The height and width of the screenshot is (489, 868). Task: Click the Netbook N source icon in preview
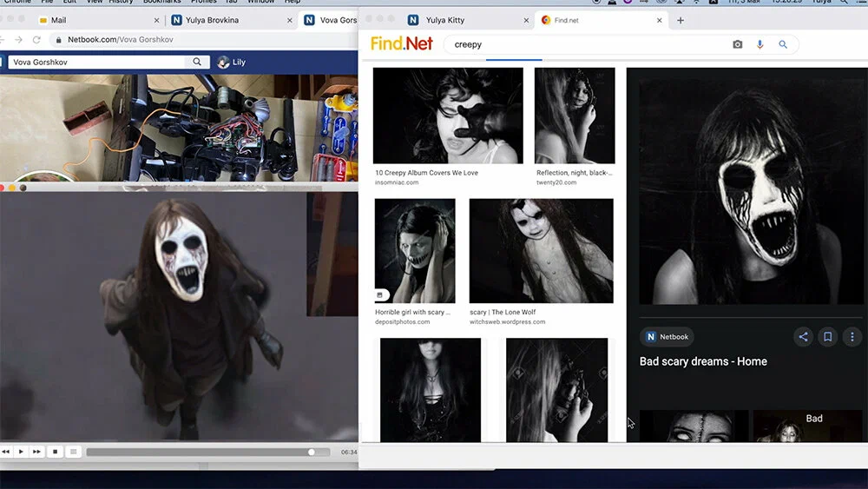coord(651,337)
